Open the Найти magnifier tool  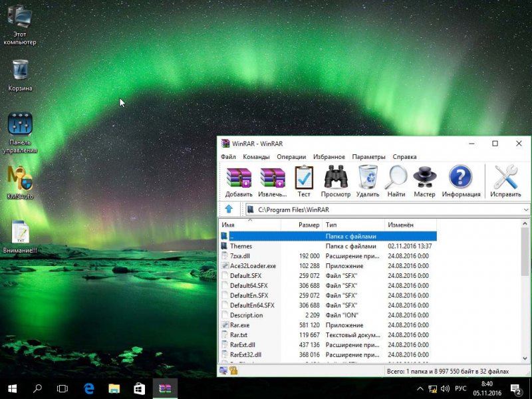pos(396,181)
